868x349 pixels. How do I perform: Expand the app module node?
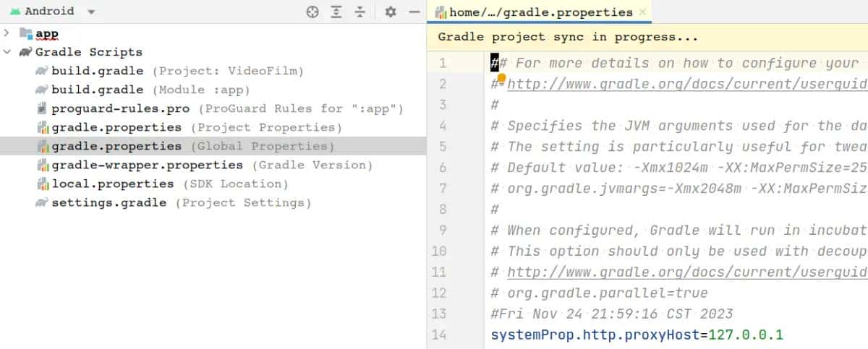(x=7, y=33)
